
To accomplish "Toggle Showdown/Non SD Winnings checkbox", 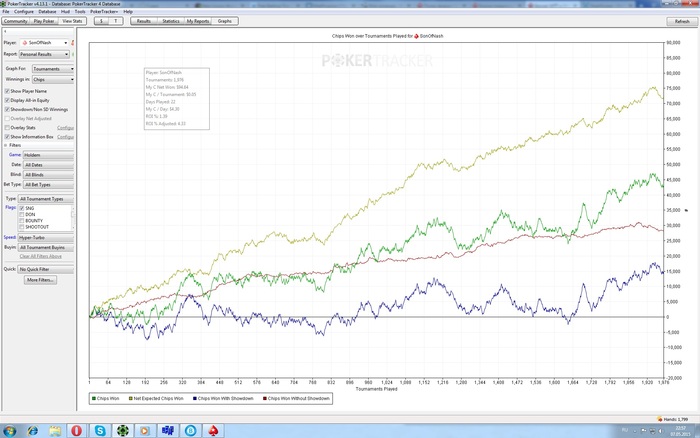I will click(x=7, y=109).
